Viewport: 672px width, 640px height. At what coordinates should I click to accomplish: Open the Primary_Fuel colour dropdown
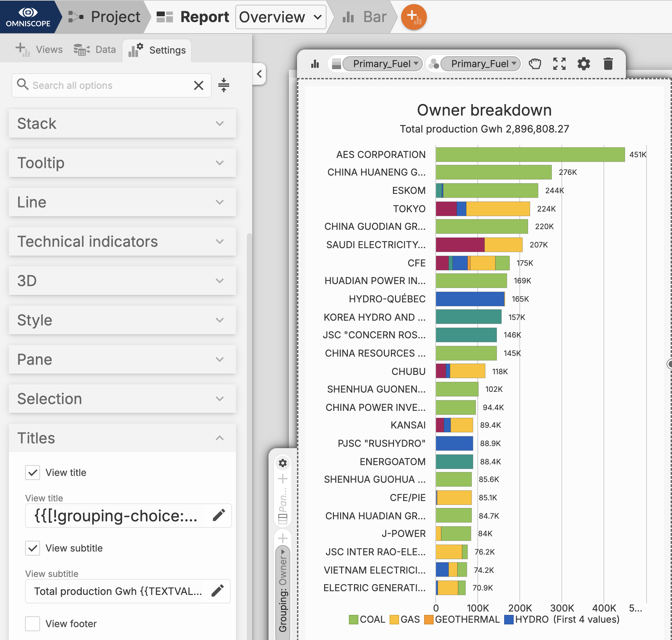click(x=480, y=64)
